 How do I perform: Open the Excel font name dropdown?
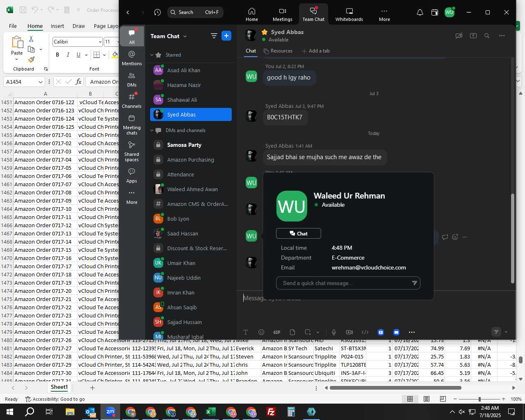click(x=100, y=42)
